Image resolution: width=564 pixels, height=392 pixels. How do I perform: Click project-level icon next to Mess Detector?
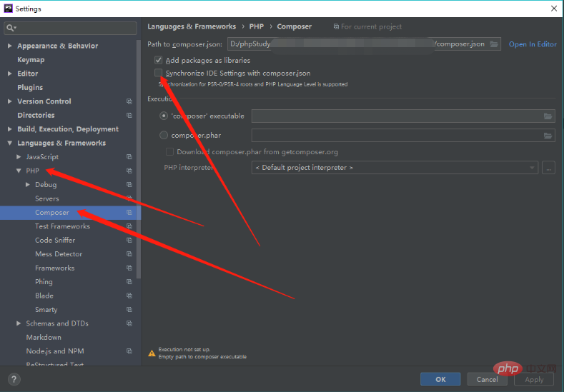[x=129, y=254]
